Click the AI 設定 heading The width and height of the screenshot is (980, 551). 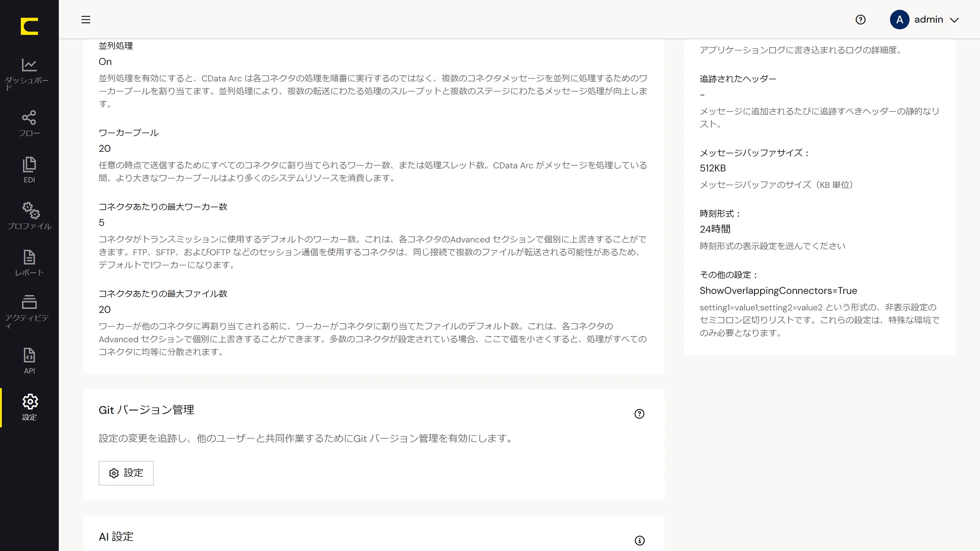tap(116, 537)
